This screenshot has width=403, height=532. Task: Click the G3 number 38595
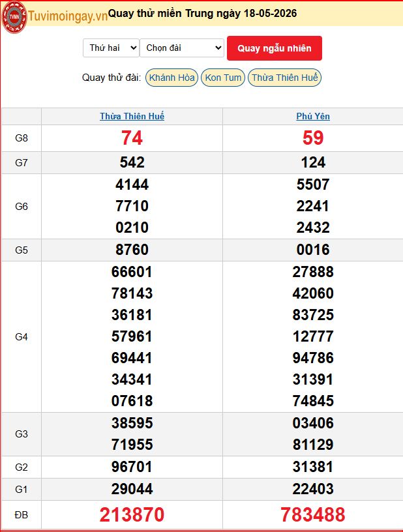(132, 423)
